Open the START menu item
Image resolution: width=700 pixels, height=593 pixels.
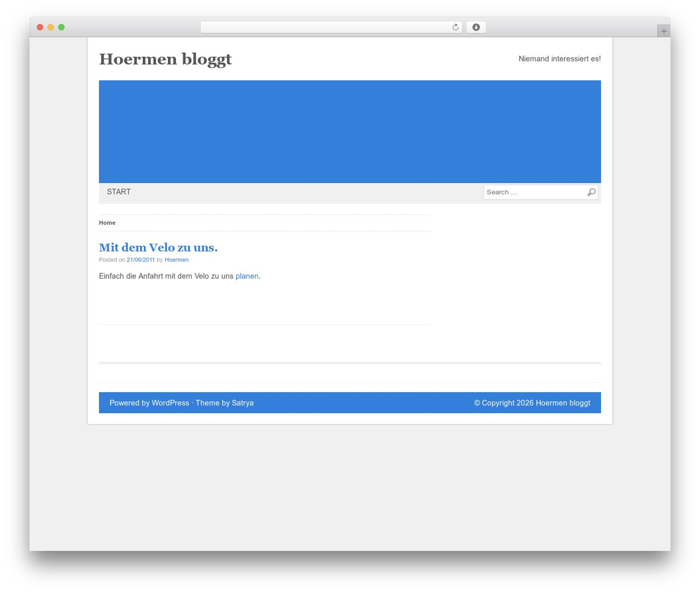tap(119, 192)
